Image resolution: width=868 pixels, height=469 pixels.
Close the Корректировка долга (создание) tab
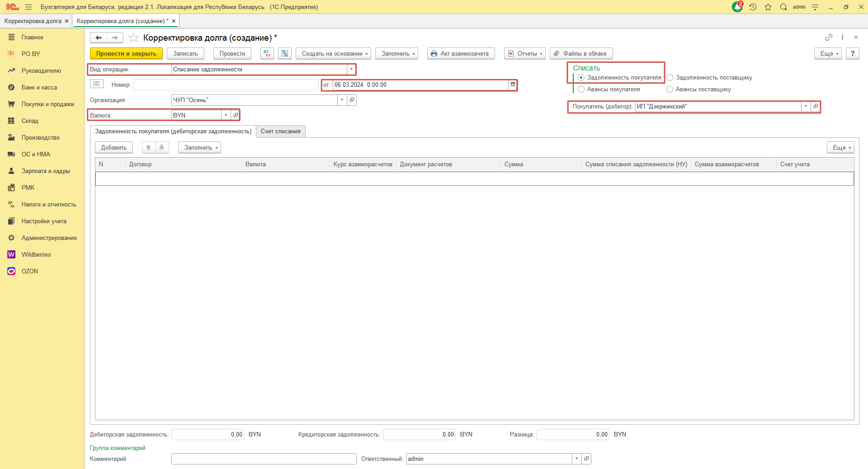[174, 21]
